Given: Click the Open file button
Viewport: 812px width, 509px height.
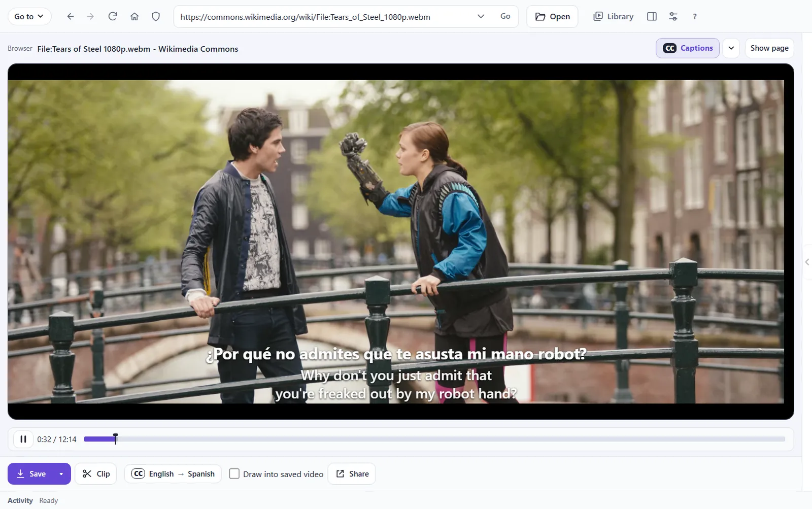Looking at the screenshot, I should click(553, 17).
